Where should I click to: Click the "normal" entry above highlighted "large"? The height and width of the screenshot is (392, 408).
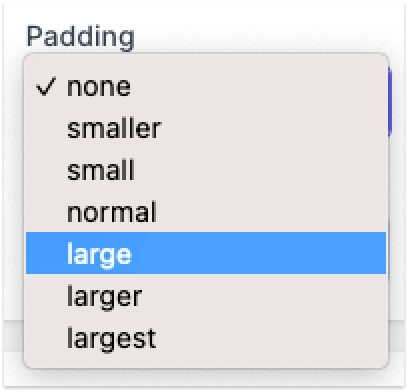(206, 212)
